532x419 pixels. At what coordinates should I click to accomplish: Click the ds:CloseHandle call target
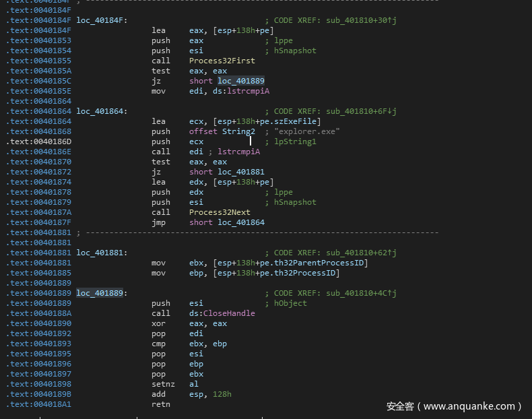[222, 313]
